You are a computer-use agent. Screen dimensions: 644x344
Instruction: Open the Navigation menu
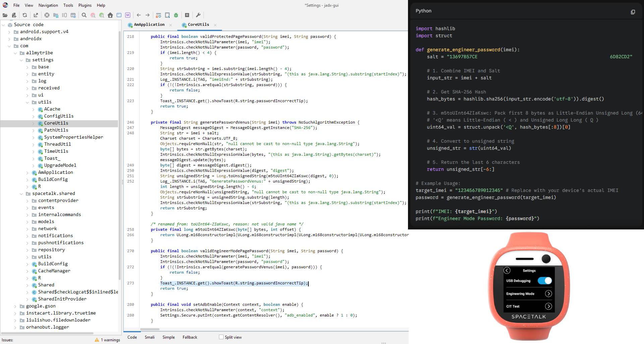(x=48, y=5)
